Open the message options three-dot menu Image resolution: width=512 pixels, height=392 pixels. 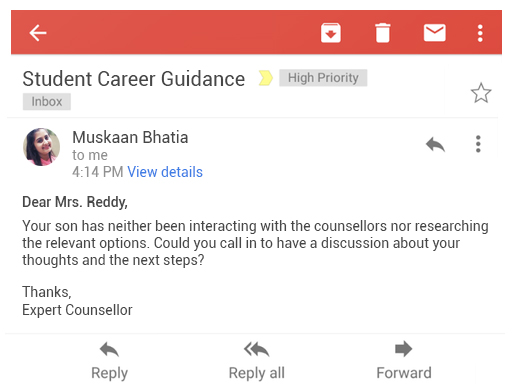click(x=478, y=144)
